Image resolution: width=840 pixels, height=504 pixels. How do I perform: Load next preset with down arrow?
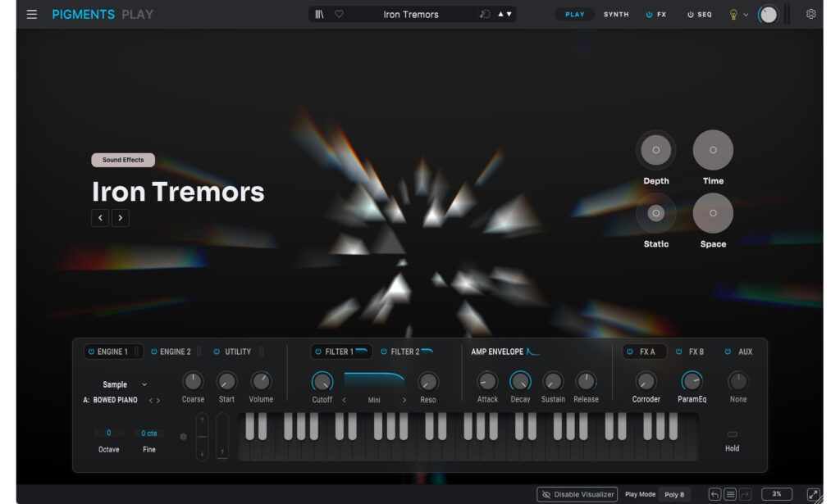pos(509,15)
